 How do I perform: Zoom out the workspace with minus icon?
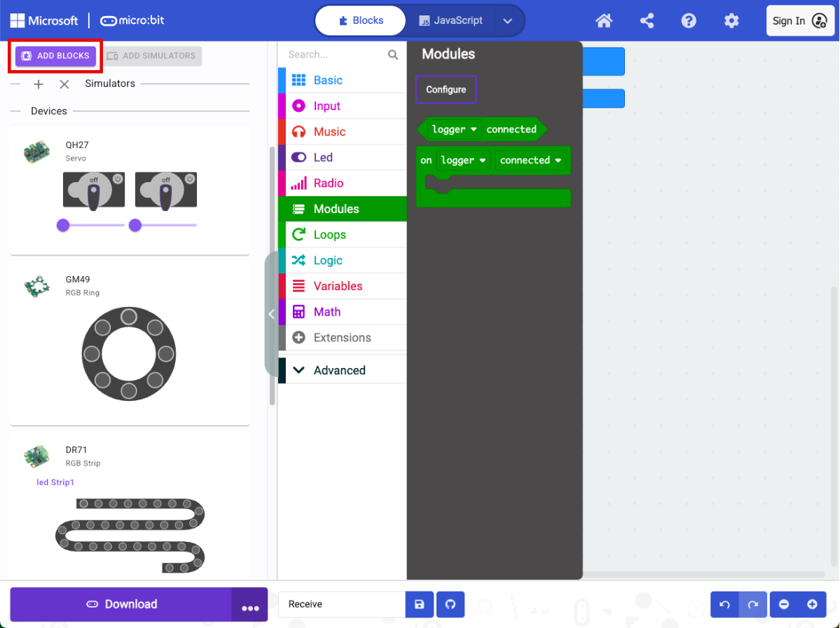click(x=784, y=604)
